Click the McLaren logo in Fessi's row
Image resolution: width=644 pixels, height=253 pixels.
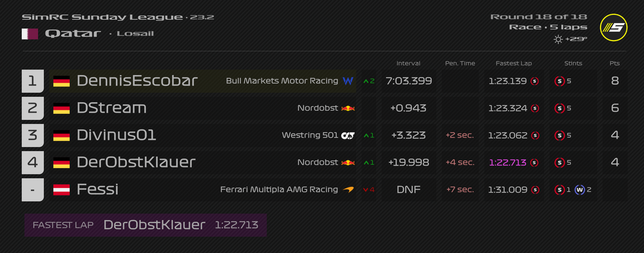coord(348,189)
